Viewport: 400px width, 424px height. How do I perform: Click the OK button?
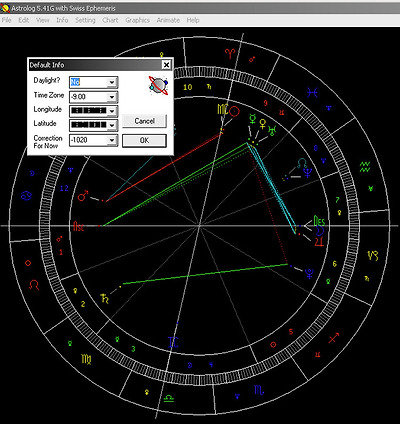tap(144, 141)
